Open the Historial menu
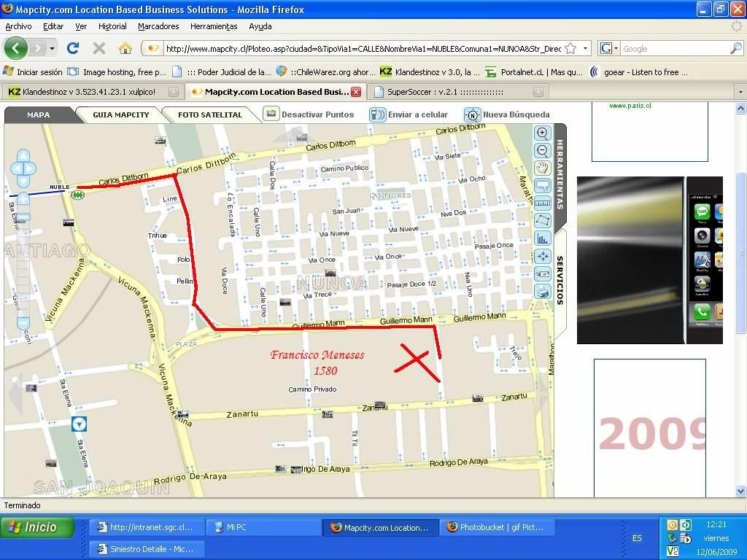The width and height of the screenshot is (747, 560). pyautogui.click(x=112, y=27)
